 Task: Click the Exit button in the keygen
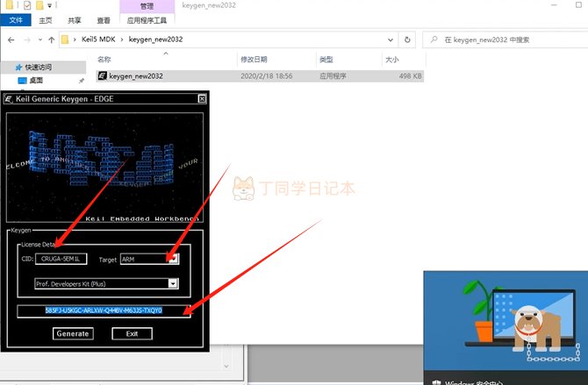[132, 333]
